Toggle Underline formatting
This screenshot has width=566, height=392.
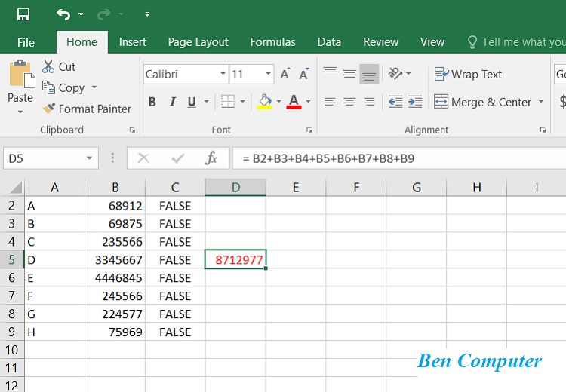point(192,102)
